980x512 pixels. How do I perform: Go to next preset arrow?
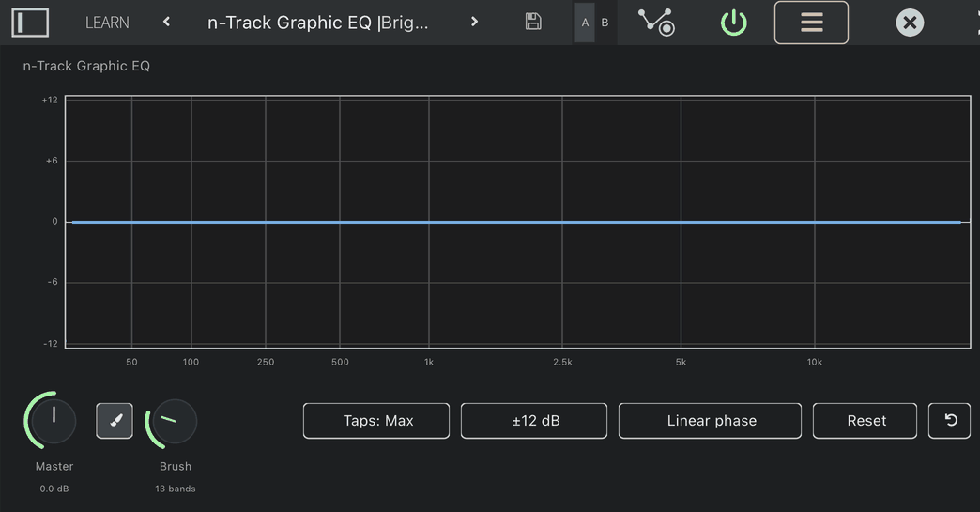474,22
